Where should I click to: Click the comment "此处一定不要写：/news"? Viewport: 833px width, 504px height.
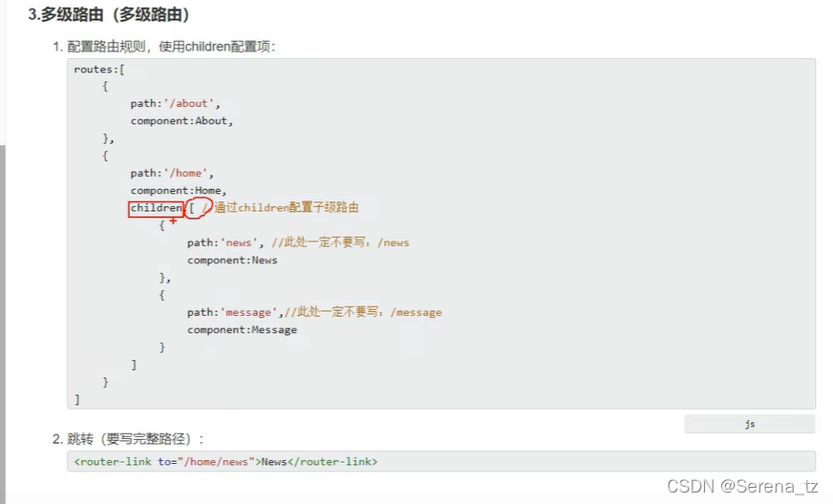(340, 242)
